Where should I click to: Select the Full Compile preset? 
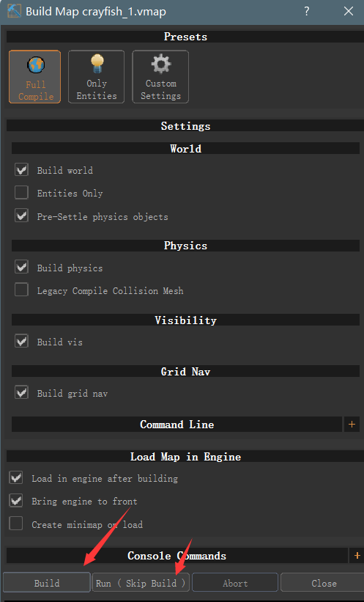click(x=35, y=76)
